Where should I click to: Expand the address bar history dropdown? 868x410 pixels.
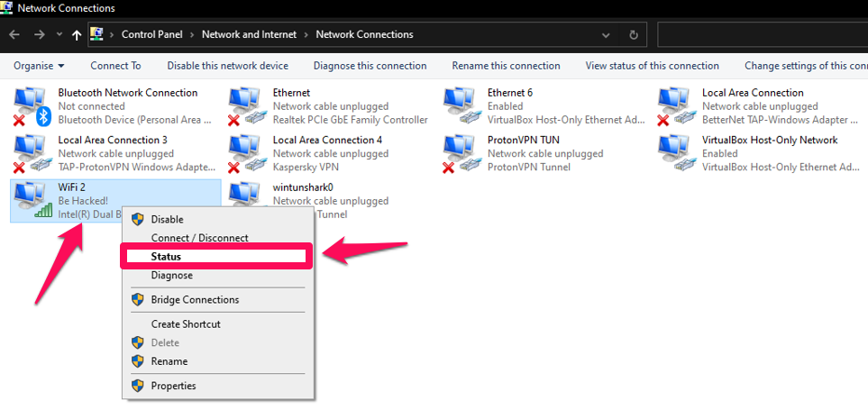tap(607, 34)
